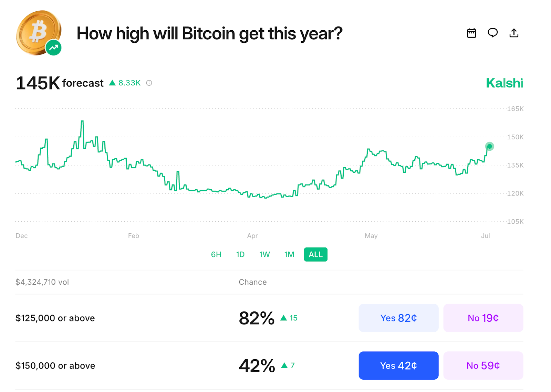
Task: Click the market title How high will Bitcoin get
Action: 209,33
